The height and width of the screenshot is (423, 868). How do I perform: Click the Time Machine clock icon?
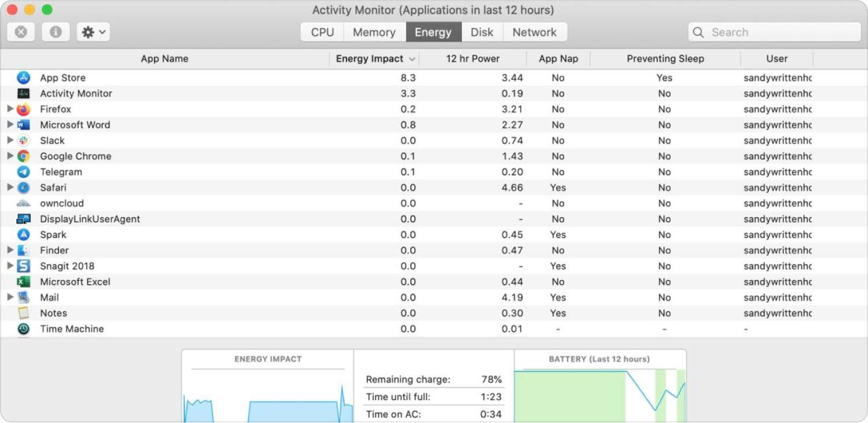23,329
